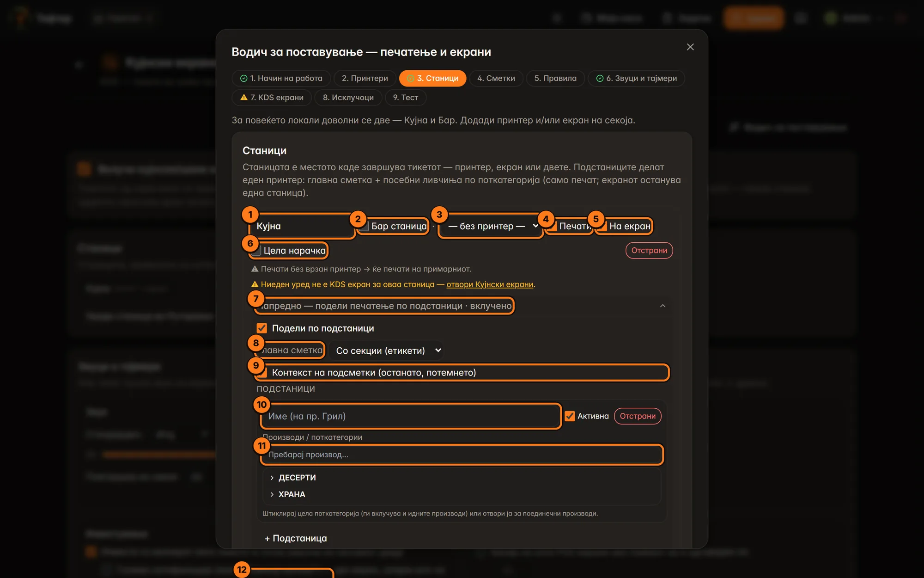Focus the 'Пребарај производ...' search box
The image size is (924, 578).
(x=462, y=455)
